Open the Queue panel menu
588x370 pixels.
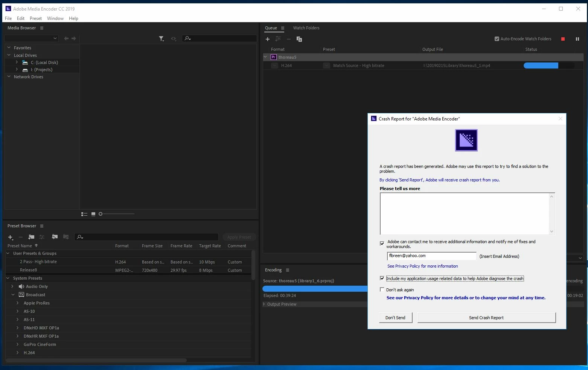point(283,28)
